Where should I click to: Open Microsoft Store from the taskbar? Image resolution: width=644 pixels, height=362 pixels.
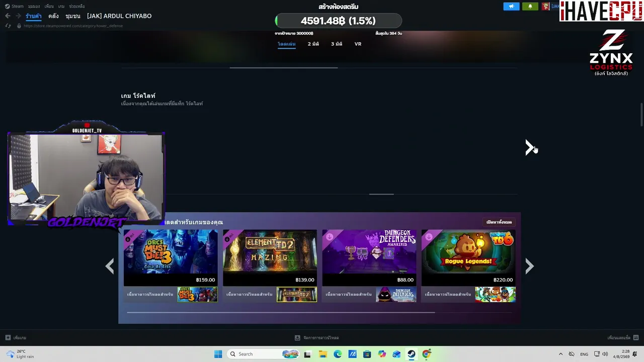coord(367,354)
